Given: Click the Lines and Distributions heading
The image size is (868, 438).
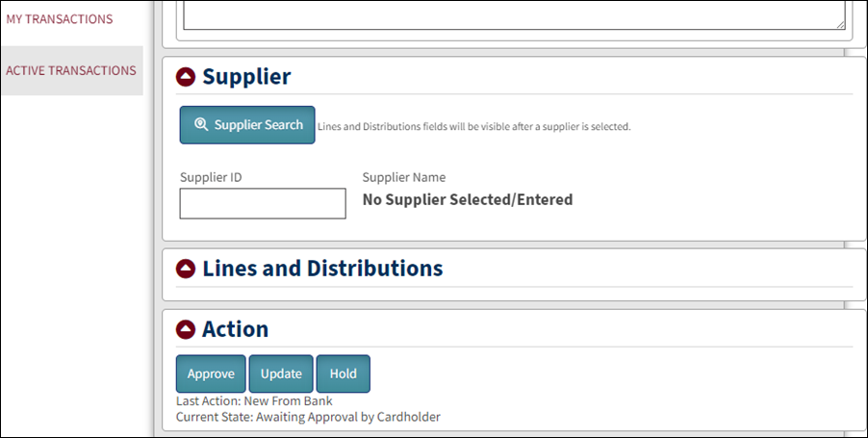Looking at the screenshot, I should (x=322, y=268).
